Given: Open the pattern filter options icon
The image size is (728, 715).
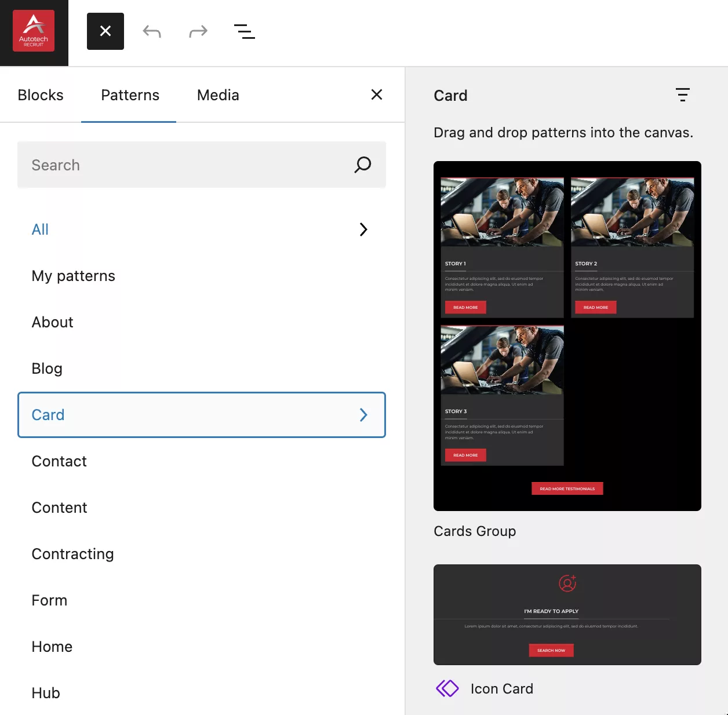Looking at the screenshot, I should [x=682, y=95].
